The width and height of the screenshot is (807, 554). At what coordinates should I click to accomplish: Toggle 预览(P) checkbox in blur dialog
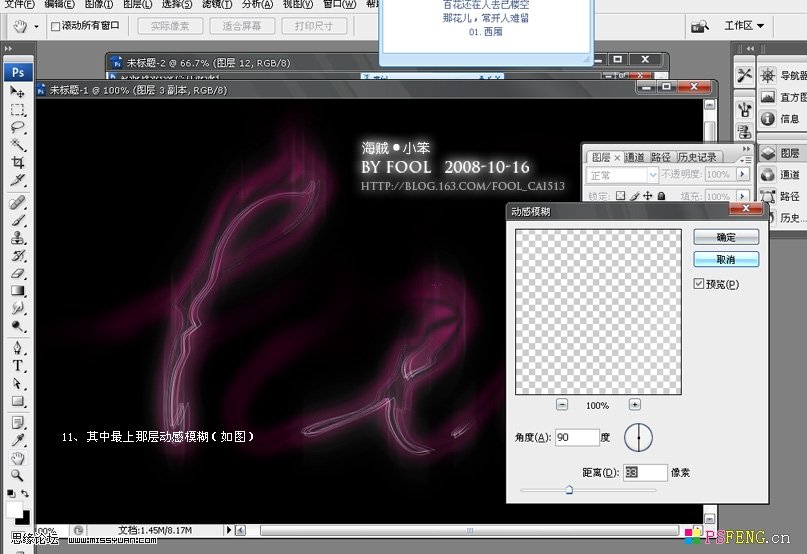pos(698,284)
